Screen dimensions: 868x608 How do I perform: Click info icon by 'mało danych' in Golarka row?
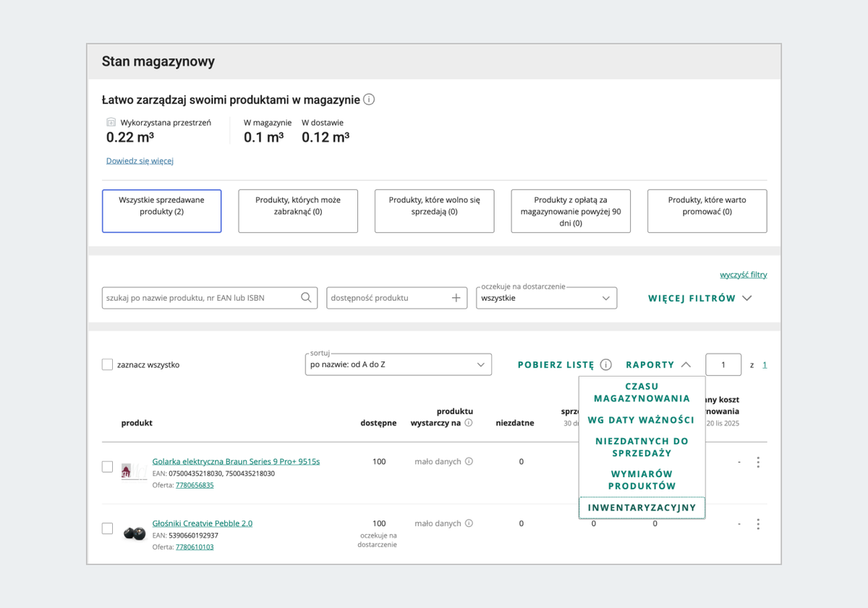[469, 461]
